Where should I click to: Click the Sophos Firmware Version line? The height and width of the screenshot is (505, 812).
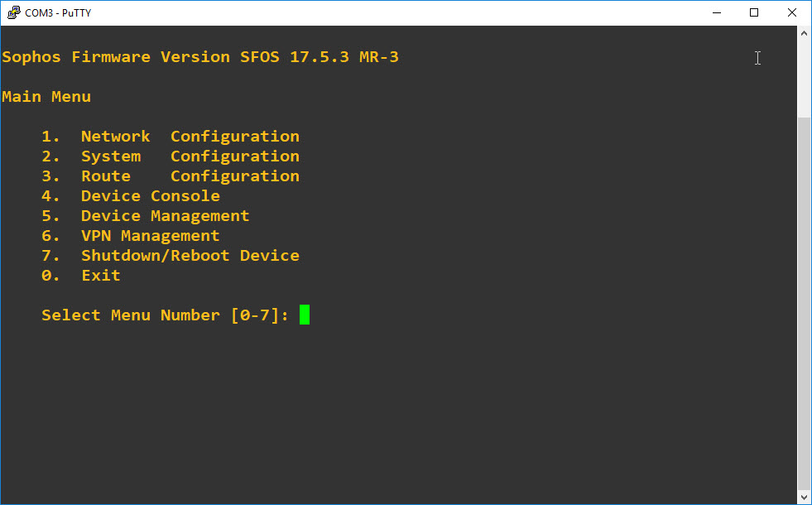pyautogui.click(x=200, y=56)
